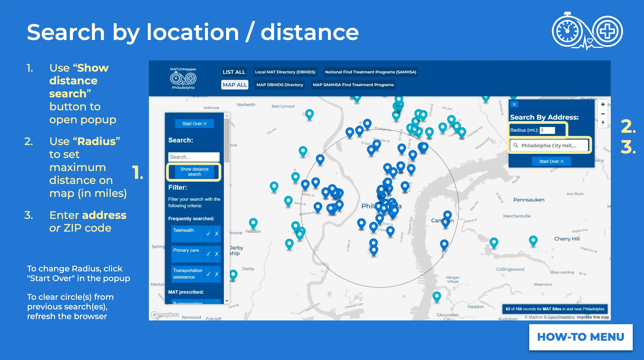Click the Collingswood map label

510,269
